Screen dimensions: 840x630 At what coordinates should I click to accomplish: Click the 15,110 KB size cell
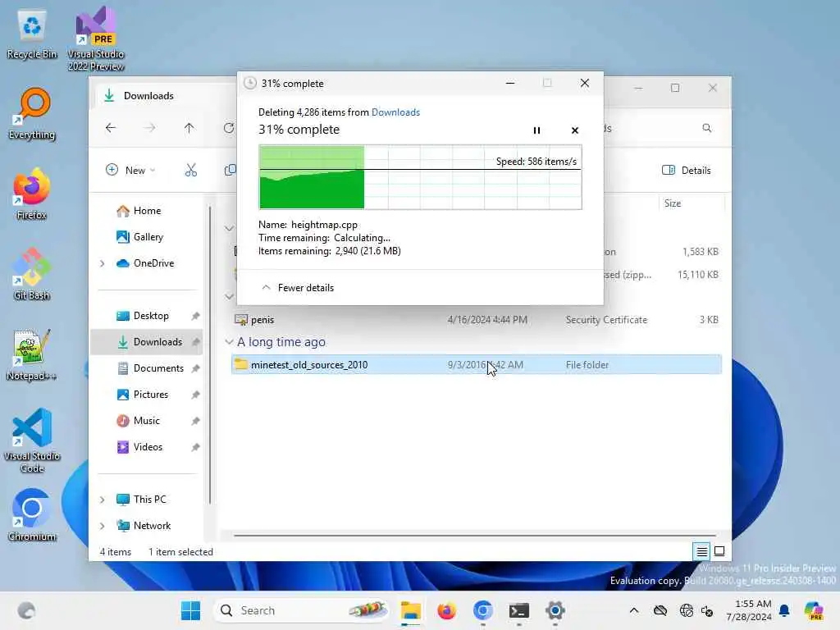click(697, 274)
